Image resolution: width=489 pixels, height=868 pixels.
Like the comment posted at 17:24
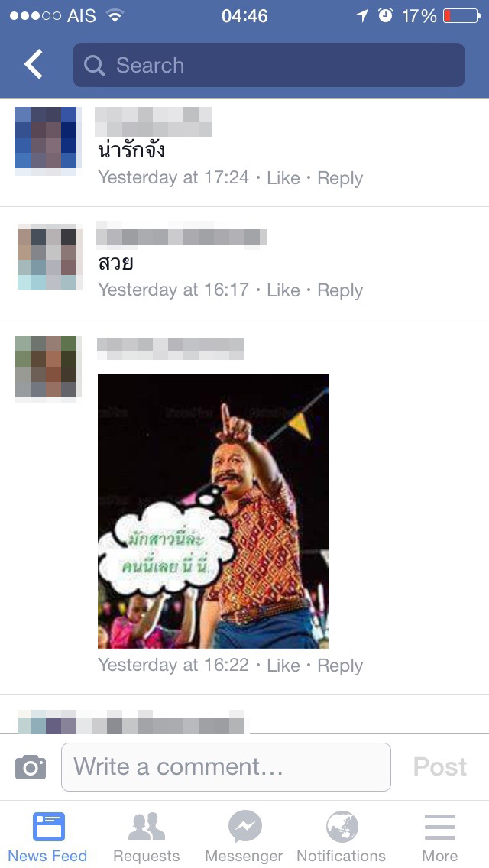pyautogui.click(x=283, y=178)
